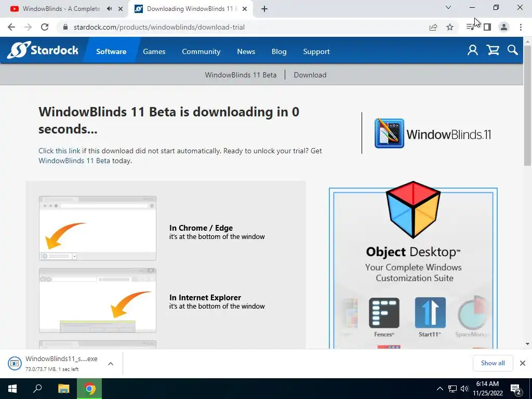This screenshot has height=399, width=532.
Task: Click the padlock site info icon
Action: pyautogui.click(x=65, y=27)
